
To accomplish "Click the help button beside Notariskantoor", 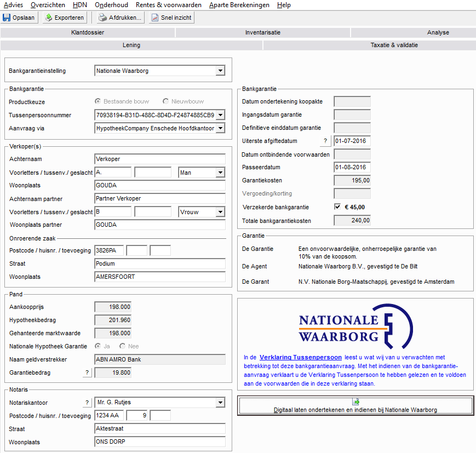I will (x=87, y=403).
